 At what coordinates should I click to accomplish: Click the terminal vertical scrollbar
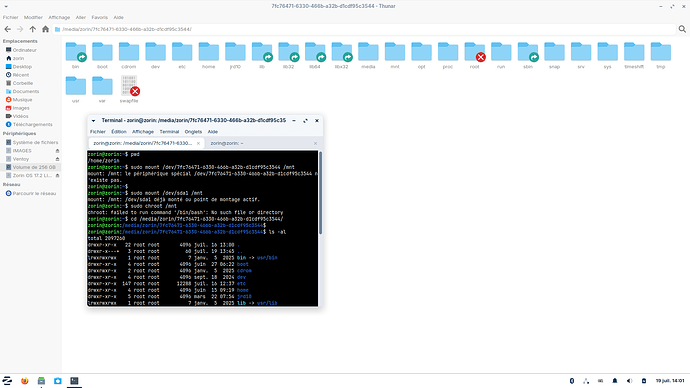tap(320, 193)
